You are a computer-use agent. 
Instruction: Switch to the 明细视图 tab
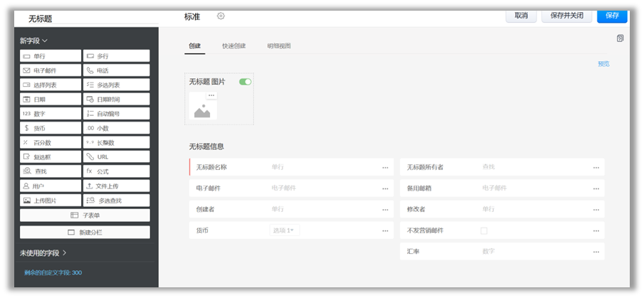[x=279, y=46]
